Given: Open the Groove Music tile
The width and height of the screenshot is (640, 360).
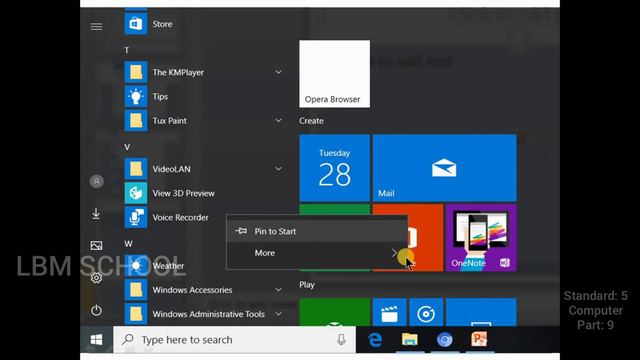Looking at the screenshot, I should click(x=426, y=312).
